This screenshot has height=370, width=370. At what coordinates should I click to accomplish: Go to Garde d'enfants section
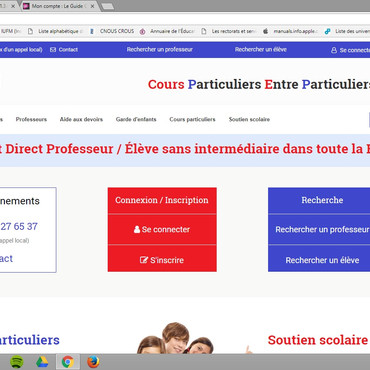(136, 119)
